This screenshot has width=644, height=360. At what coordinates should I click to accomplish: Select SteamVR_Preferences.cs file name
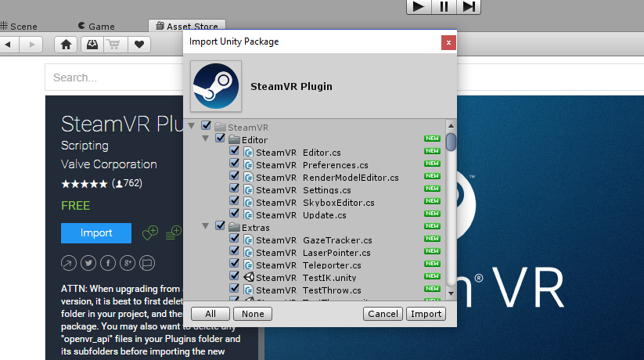pyautogui.click(x=312, y=165)
